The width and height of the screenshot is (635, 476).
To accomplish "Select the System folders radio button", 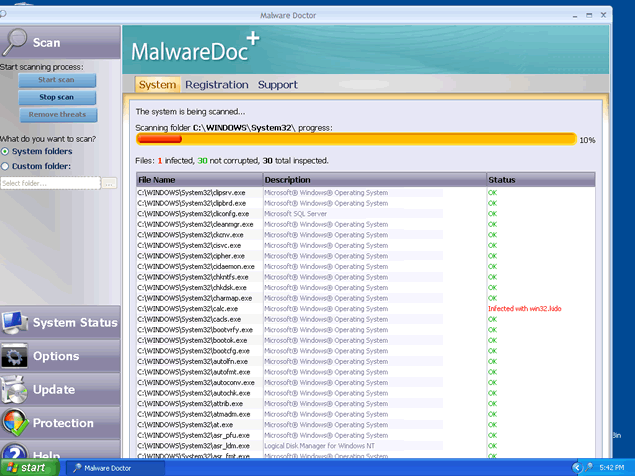I will [x=5, y=152].
